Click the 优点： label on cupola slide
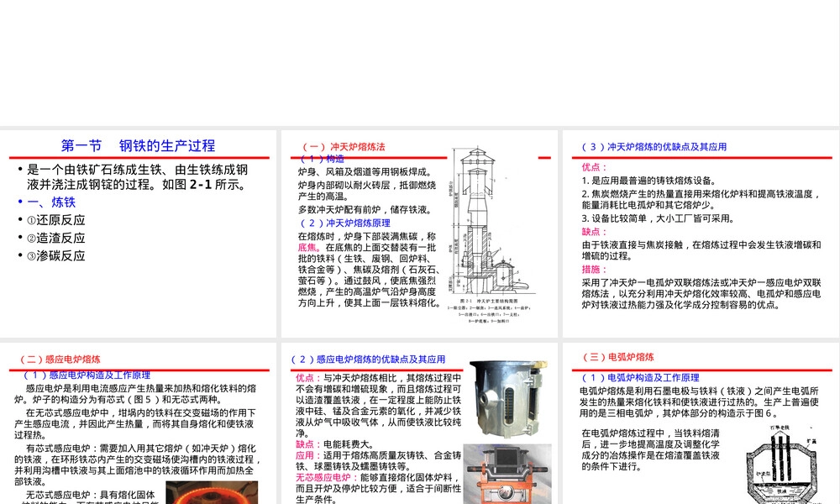 [x=595, y=167]
